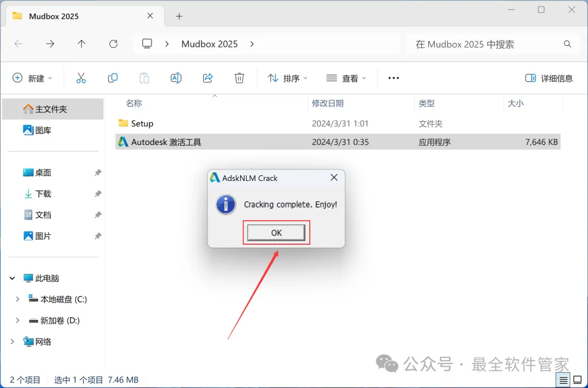
Task: Expand the 网络 tree node
Action: [12, 342]
